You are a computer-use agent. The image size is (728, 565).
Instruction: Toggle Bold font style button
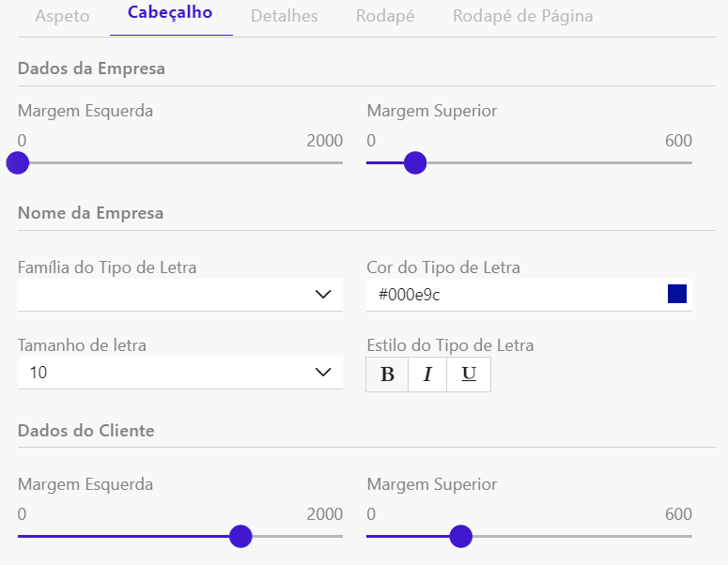coord(387,374)
